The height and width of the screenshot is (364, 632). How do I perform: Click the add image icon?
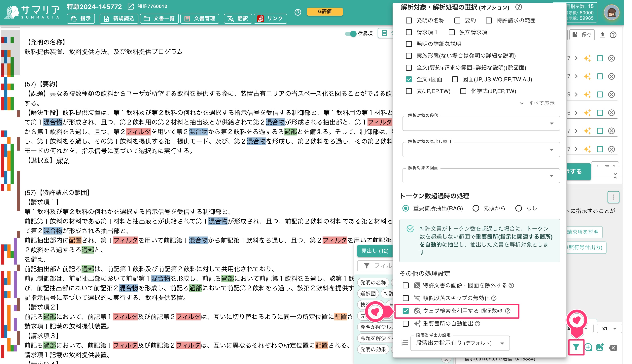600,347
